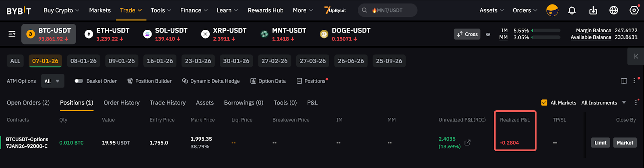Click the initial margin IM progress bar
The height and width of the screenshot is (168, 644).
(x=546, y=31)
